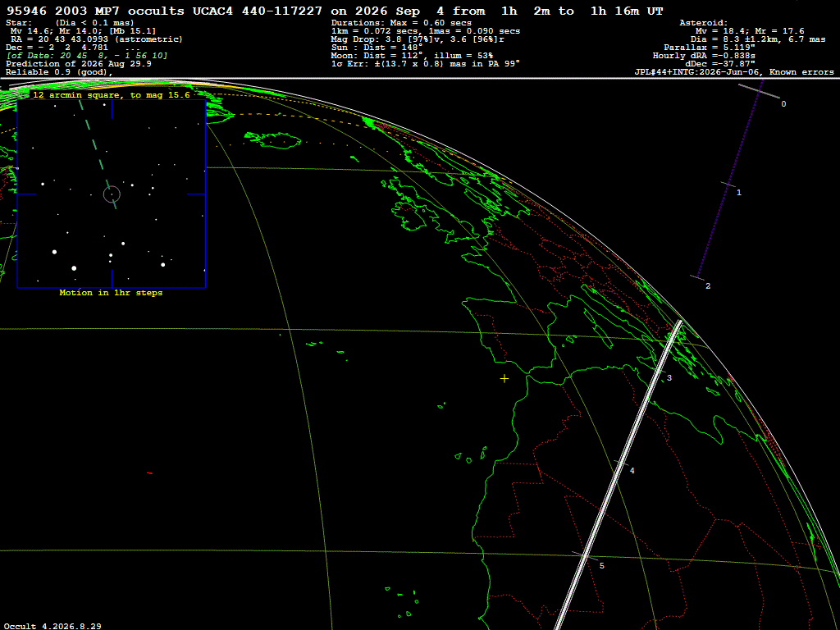Select time marker 5 on shadow path

[601, 566]
